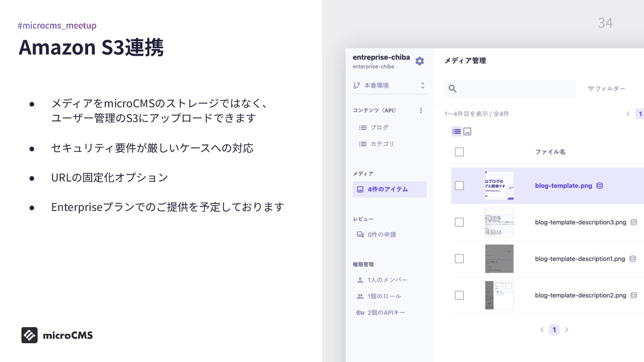Click the magnifier search icon
The height and width of the screenshot is (362, 644).
coord(453,88)
